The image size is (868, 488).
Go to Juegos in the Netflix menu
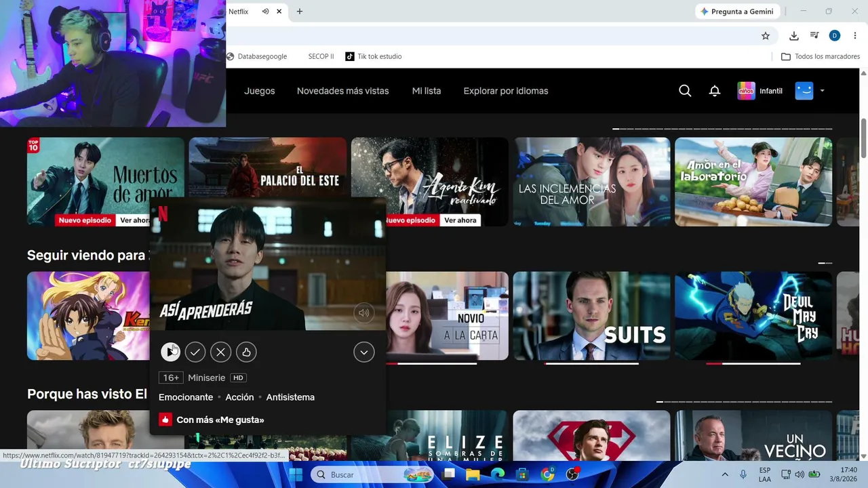click(x=260, y=91)
